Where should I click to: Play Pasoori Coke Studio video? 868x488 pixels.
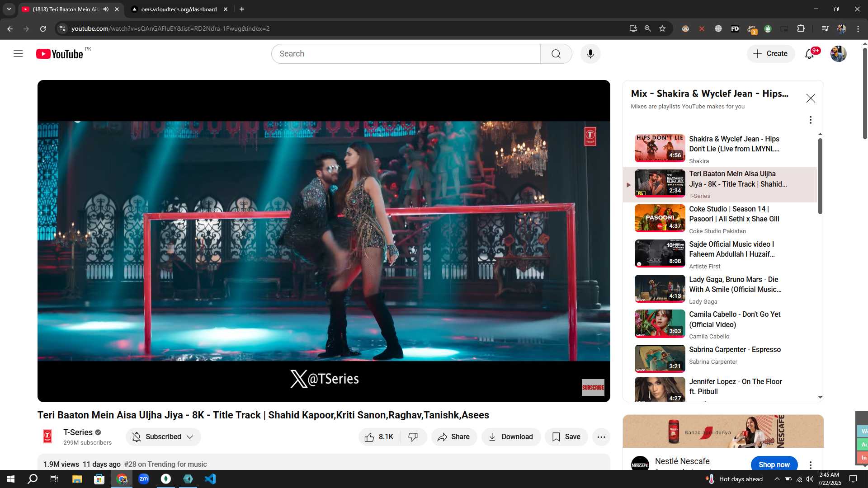coord(720,220)
